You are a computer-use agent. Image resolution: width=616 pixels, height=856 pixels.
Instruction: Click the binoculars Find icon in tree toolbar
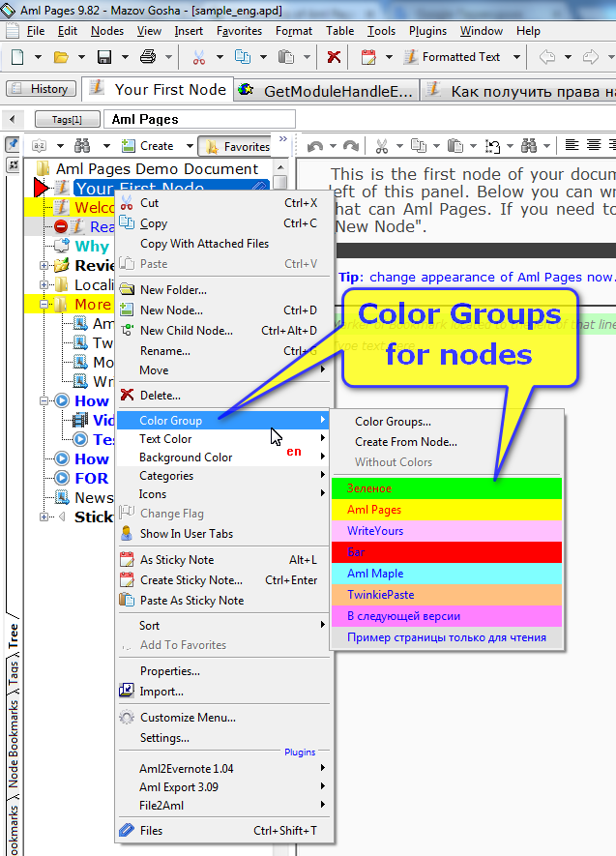82,146
